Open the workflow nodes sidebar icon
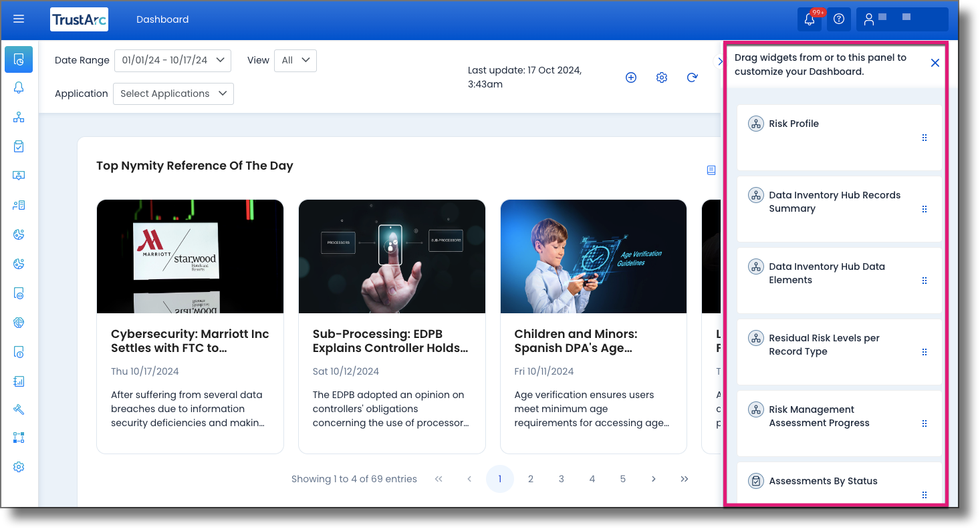Screen dimensions: 980x529 [19, 437]
